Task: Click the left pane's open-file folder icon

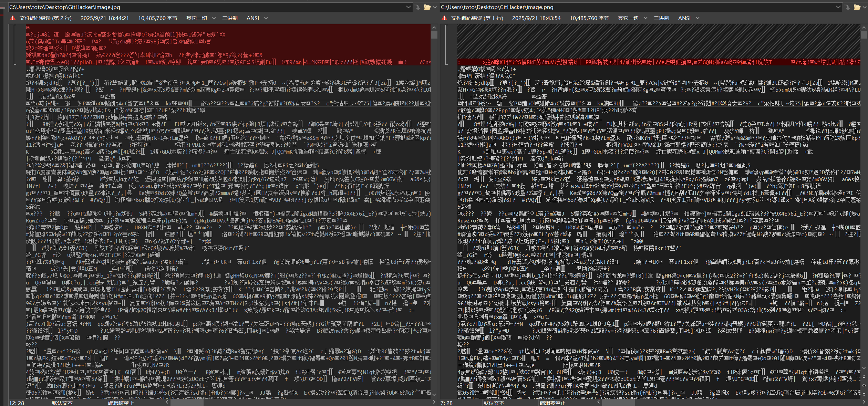Action: tap(427, 7)
